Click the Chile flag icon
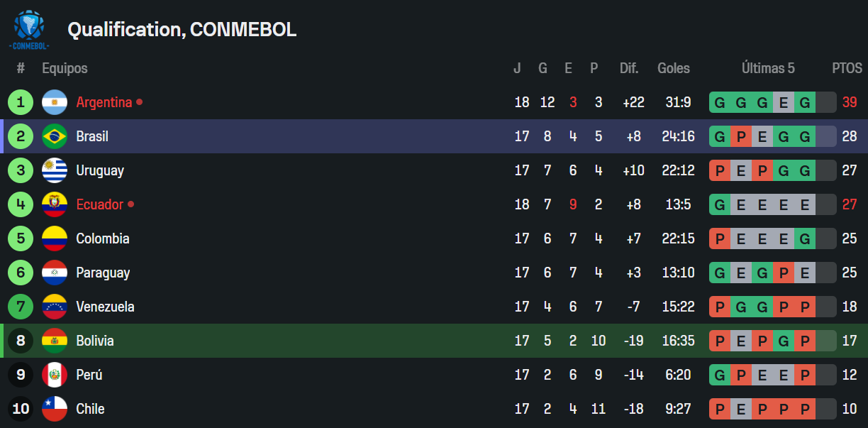The height and width of the screenshot is (428, 868). pyautogui.click(x=55, y=409)
